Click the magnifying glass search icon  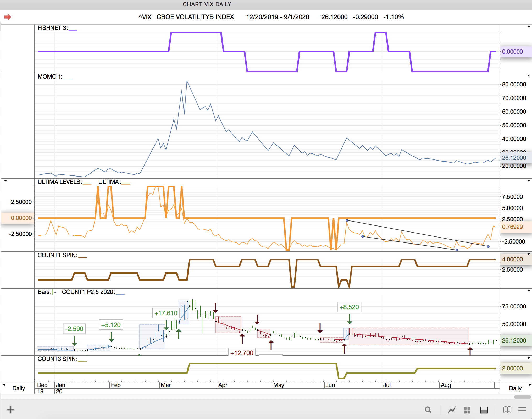428,410
